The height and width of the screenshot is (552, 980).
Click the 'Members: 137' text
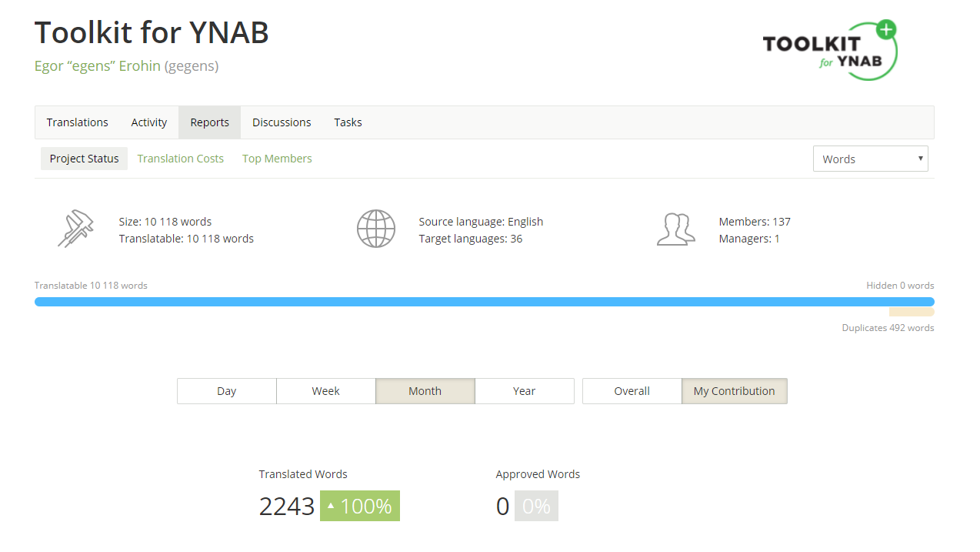tap(755, 222)
